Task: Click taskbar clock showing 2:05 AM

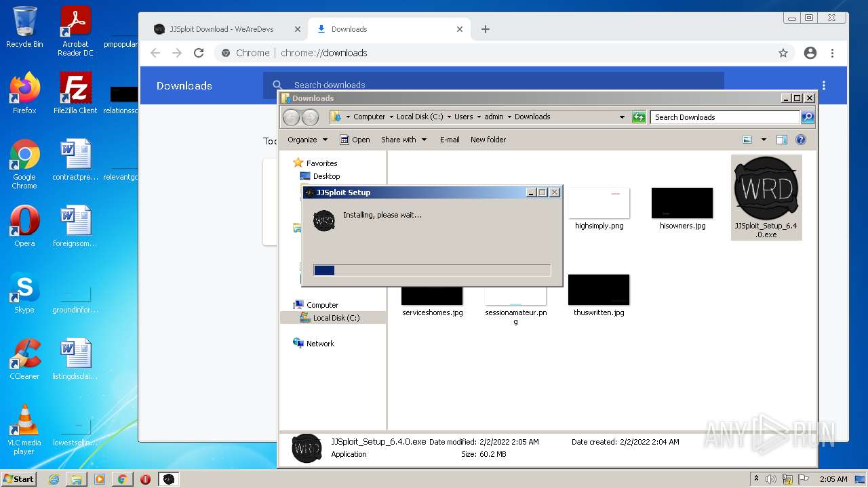Action: pos(833,479)
